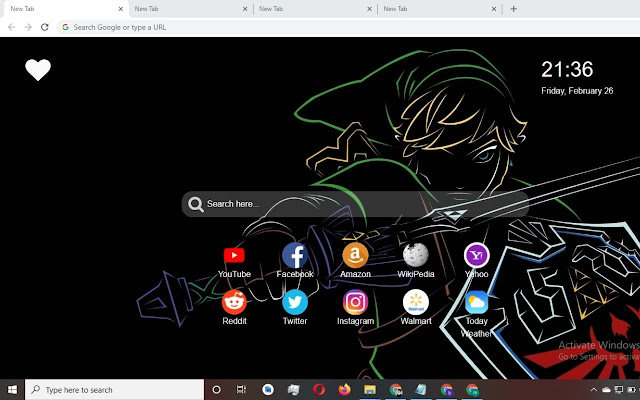Image resolution: width=640 pixels, height=400 pixels.
Task: Launch Firefox from the taskbar
Action: tap(344, 390)
